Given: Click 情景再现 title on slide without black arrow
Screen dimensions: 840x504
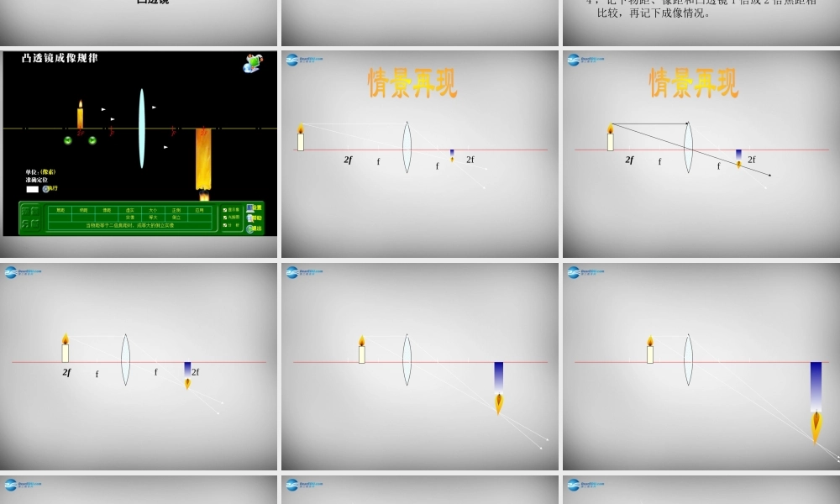Looking at the screenshot, I should (x=412, y=82).
